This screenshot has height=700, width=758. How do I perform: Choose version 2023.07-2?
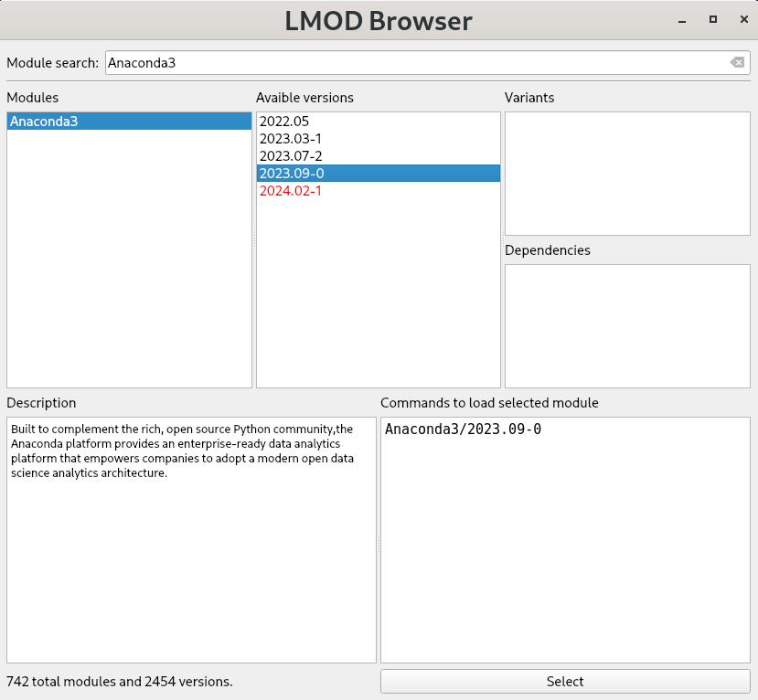click(x=378, y=156)
